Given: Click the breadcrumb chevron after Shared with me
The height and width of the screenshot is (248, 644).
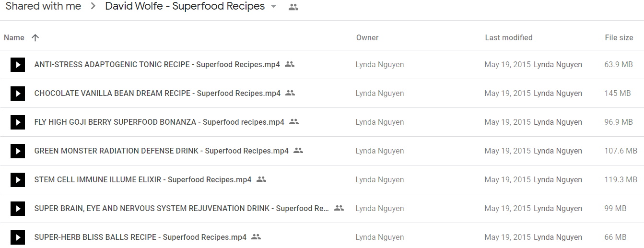Looking at the screenshot, I should 93,7.
